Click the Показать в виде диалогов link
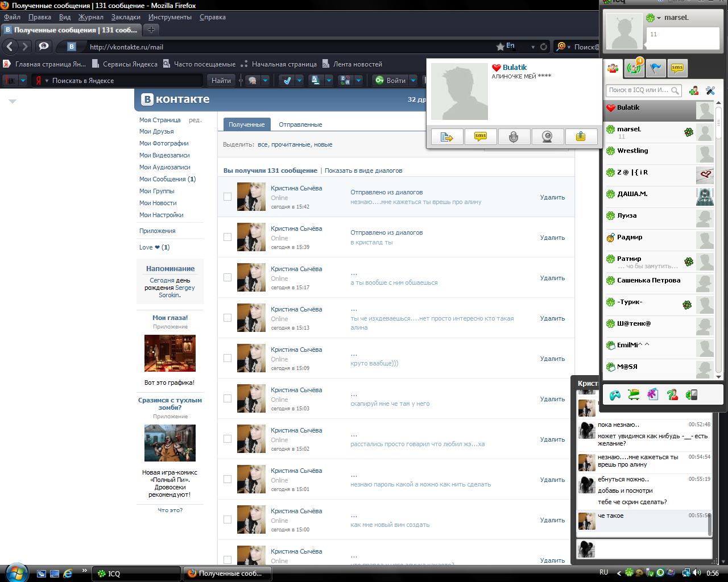728x582 pixels. click(x=363, y=171)
